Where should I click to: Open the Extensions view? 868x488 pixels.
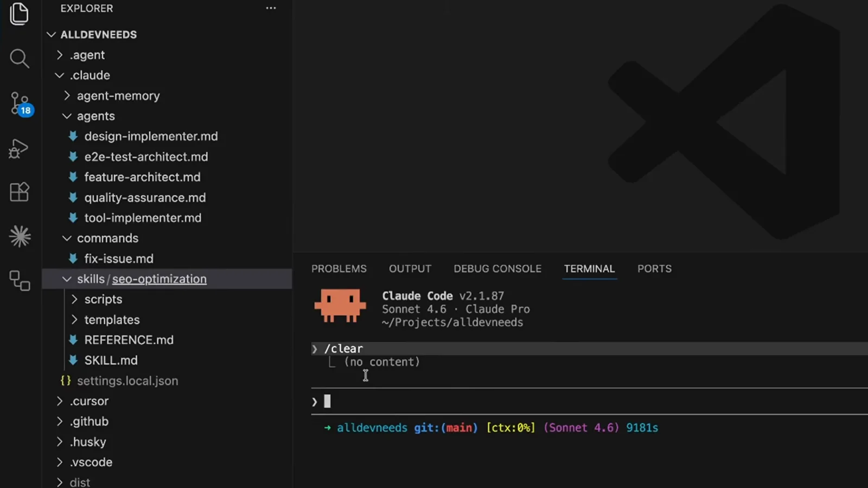tap(20, 192)
